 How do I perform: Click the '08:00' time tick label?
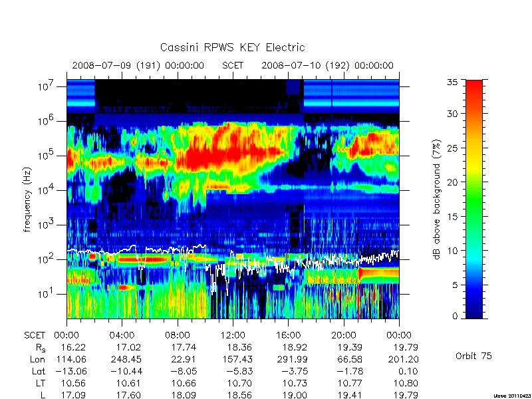(x=177, y=335)
